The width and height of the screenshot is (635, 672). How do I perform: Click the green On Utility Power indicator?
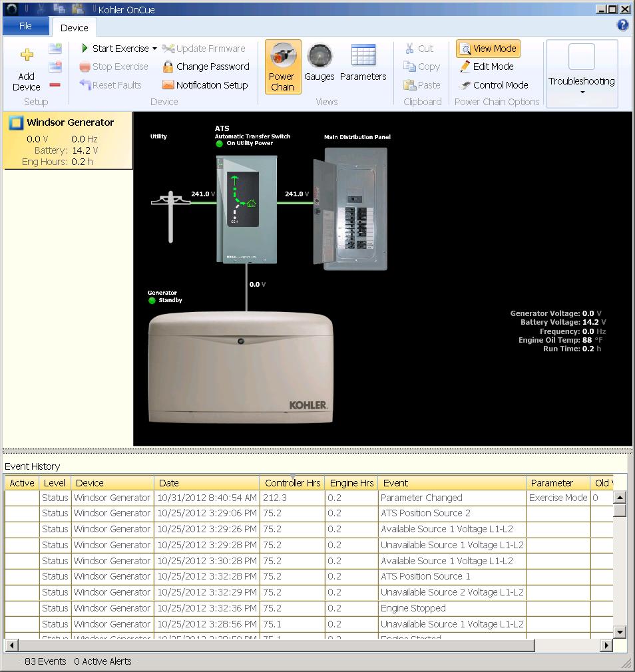coord(219,144)
